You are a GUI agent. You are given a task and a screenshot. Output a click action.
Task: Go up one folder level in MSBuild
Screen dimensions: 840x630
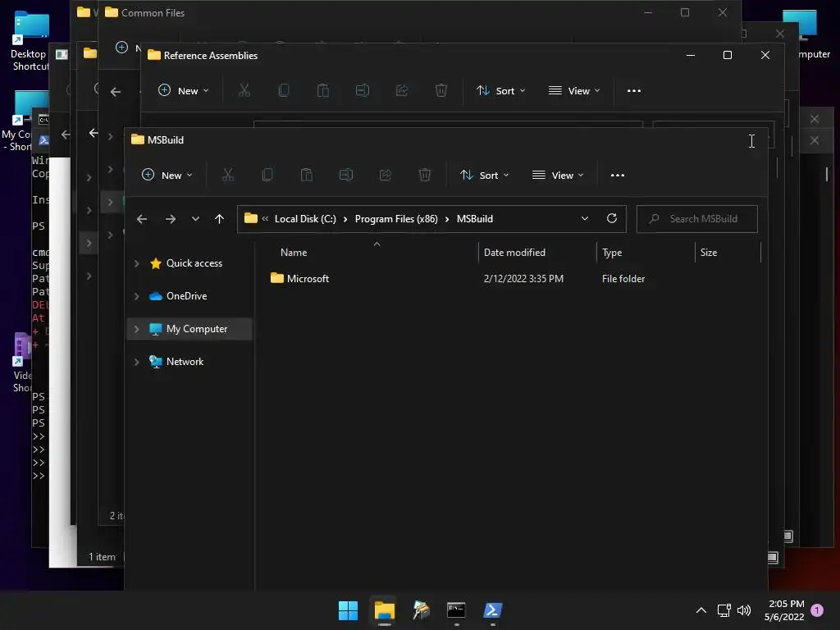tap(219, 219)
